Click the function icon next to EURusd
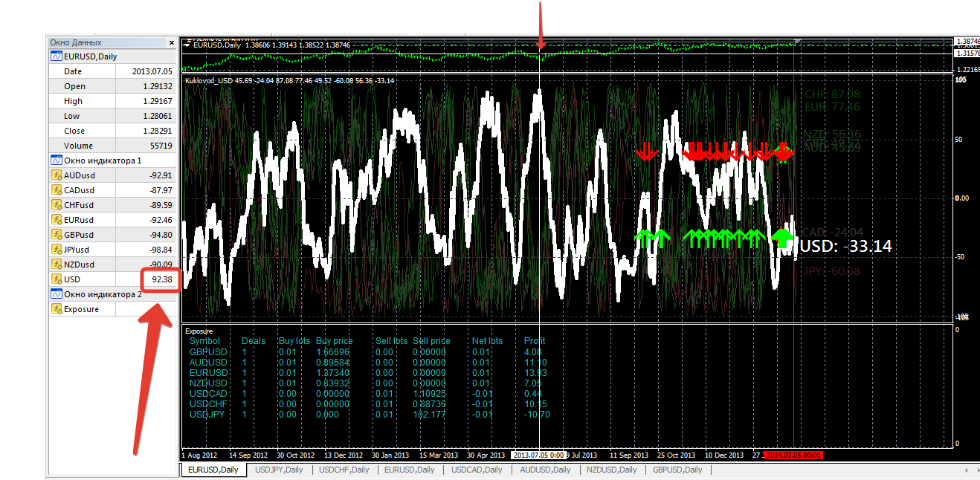980x480 pixels. pos(56,220)
